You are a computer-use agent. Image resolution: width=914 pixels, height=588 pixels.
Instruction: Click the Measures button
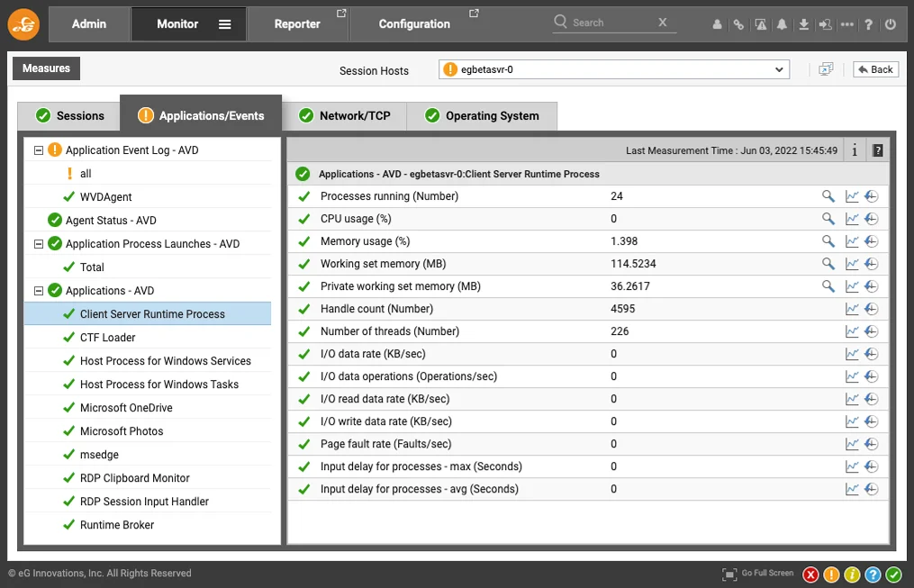pyautogui.click(x=46, y=68)
